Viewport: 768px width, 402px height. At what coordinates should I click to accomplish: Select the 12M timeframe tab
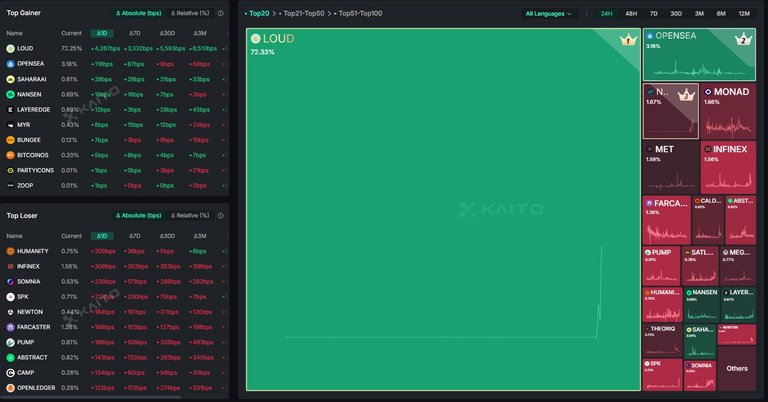[744, 14]
